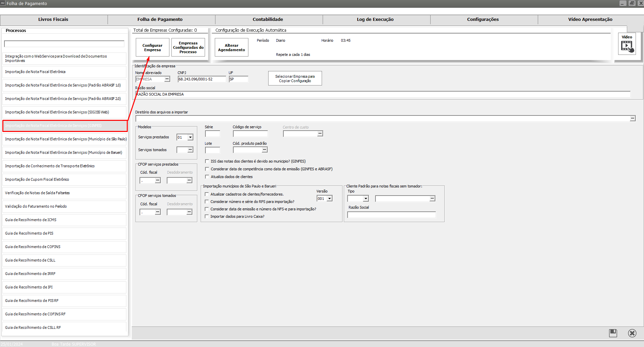Select Guia de Recolhimento de CSLL
Image resolution: width=644 pixels, height=347 pixels.
[64, 260]
